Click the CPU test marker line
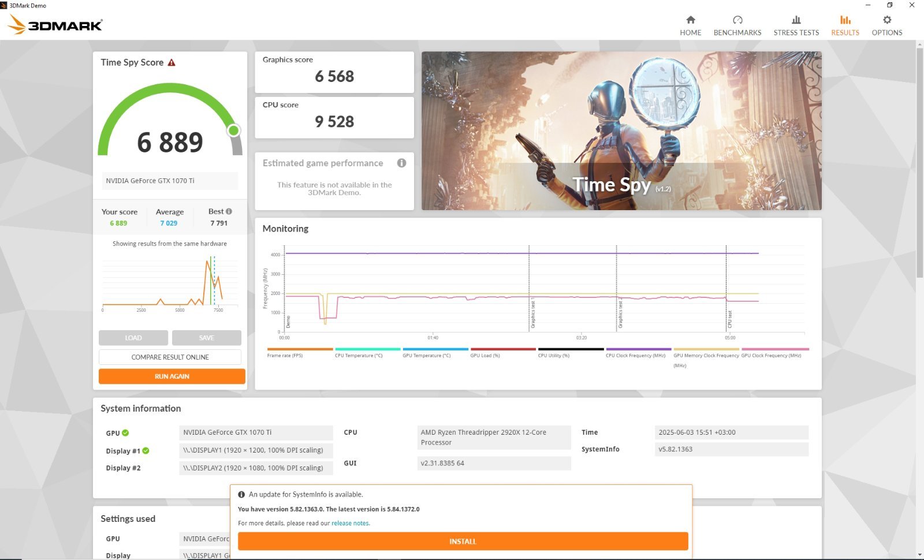924x560 pixels. [x=726, y=289]
